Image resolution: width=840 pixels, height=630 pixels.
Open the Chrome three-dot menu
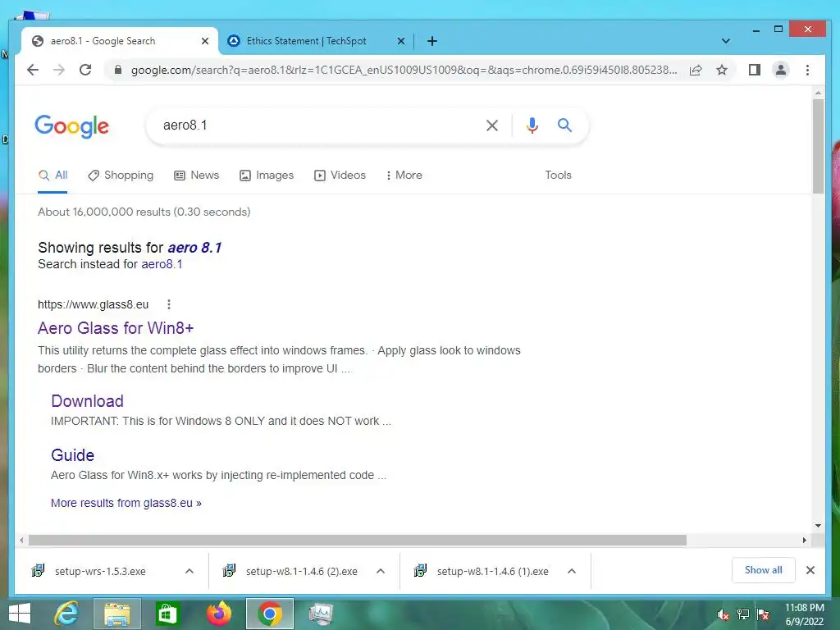pyautogui.click(x=807, y=70)
